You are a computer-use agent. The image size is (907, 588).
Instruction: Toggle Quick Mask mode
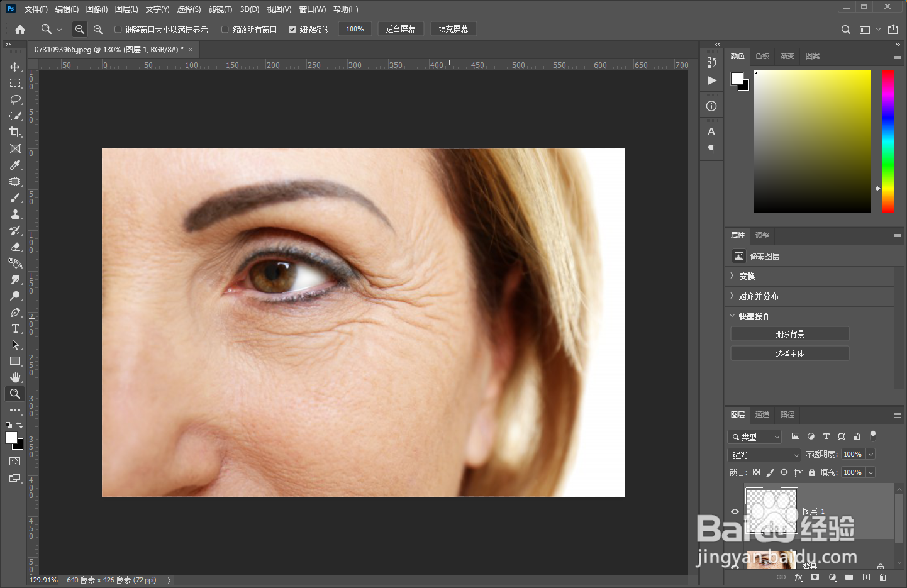[x=15, y=462]
